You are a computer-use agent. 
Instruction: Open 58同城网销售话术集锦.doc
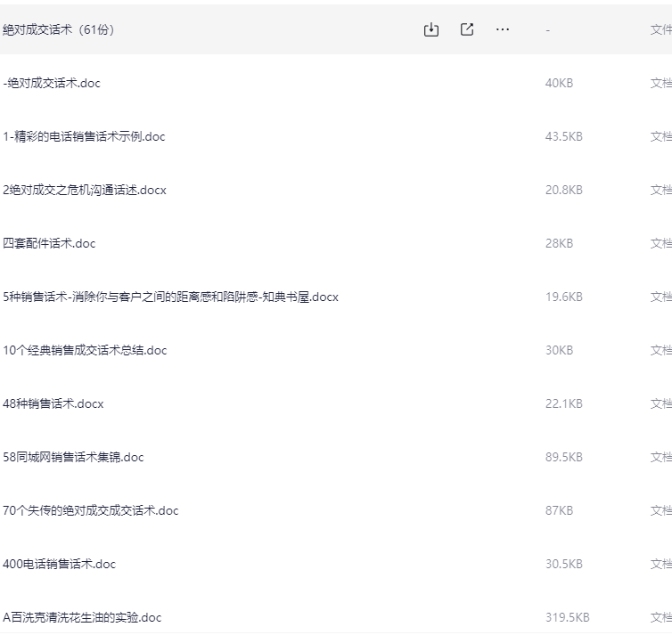[x=73, y=457]
